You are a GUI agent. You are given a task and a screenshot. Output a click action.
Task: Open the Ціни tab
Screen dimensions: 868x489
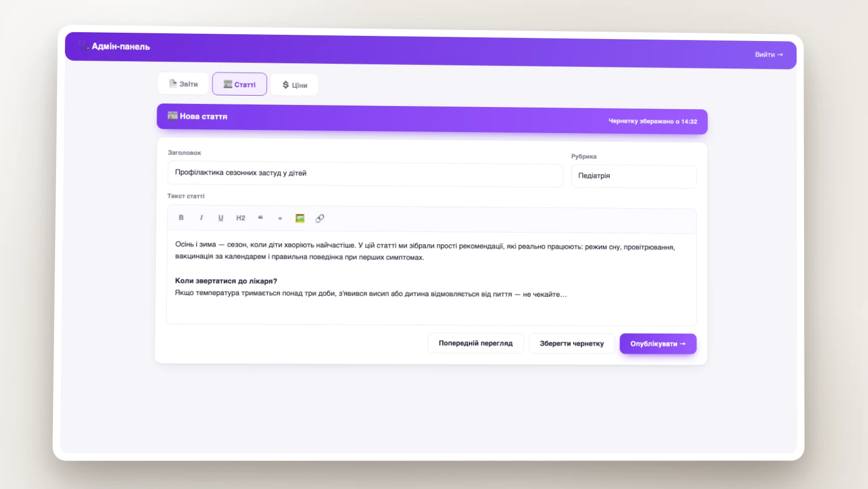pyautogui.click(x=294, y=85)
